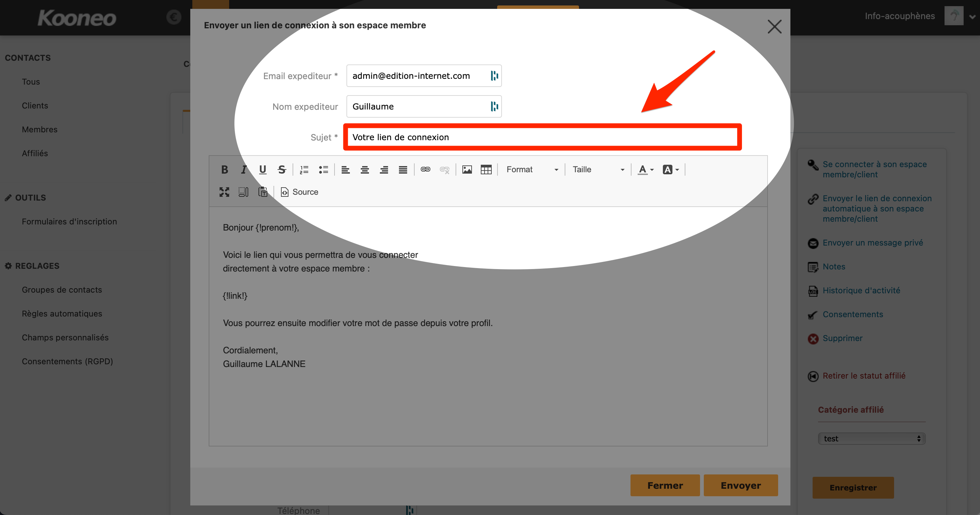This screenshot has height=515, width=980.
Task: Open the text color picker
Action: point(645,170)
